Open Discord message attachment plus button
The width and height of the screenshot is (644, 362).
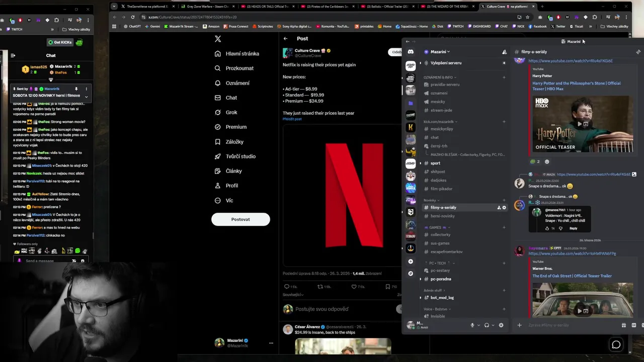point(519,325)
